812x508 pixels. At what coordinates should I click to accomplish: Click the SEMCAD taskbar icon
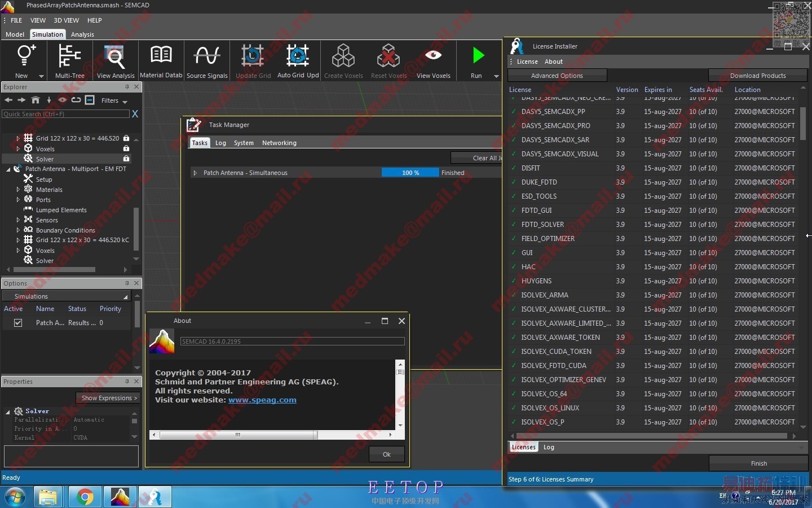click(120, 497)
